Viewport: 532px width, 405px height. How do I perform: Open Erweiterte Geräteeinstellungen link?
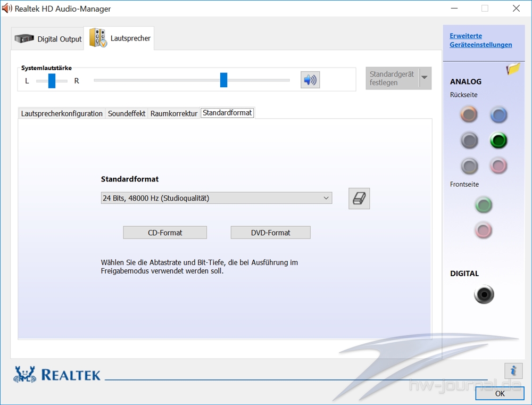point(480,40)
